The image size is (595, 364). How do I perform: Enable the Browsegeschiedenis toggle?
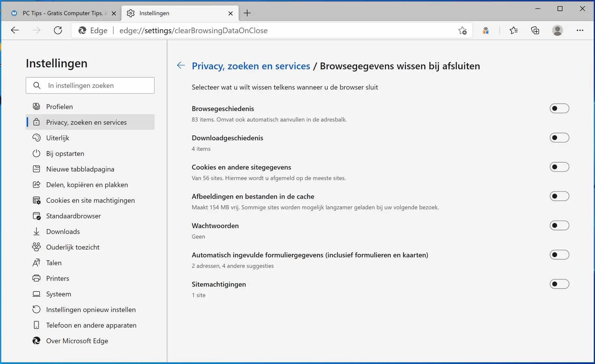pos(559,108)
